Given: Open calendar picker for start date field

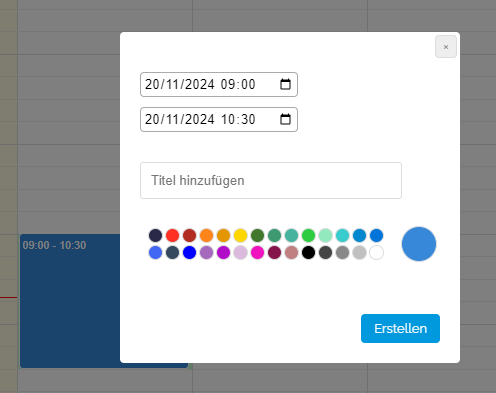Looking at the screenshot, I should (285, 84).
